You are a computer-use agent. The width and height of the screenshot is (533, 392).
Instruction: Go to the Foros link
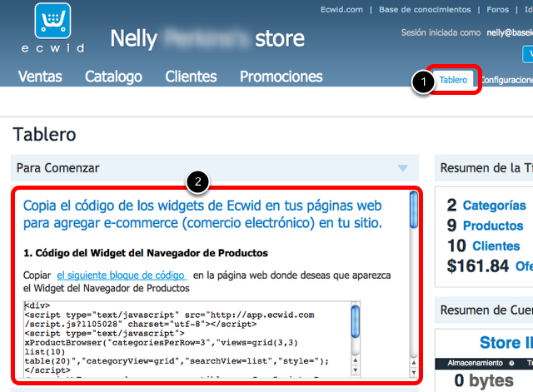click(x=498, y=10)
